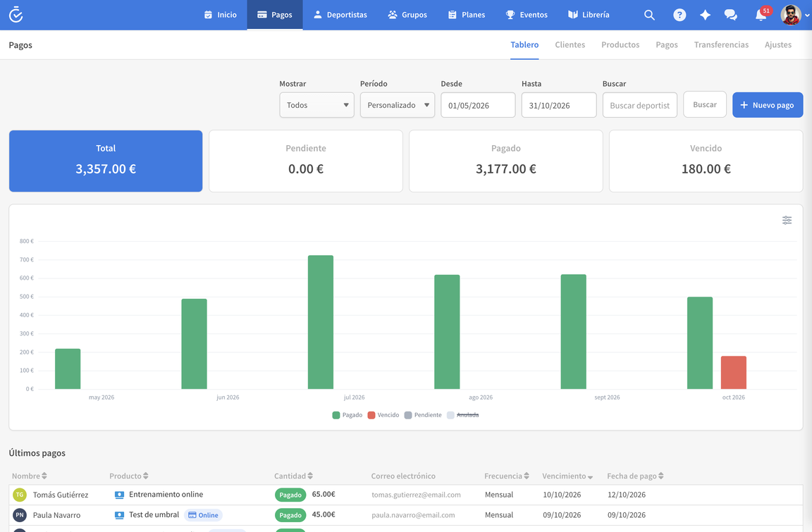The image size is (812, 532).
Task: Switch to the Clientes tab
Action: click(570, 44)
